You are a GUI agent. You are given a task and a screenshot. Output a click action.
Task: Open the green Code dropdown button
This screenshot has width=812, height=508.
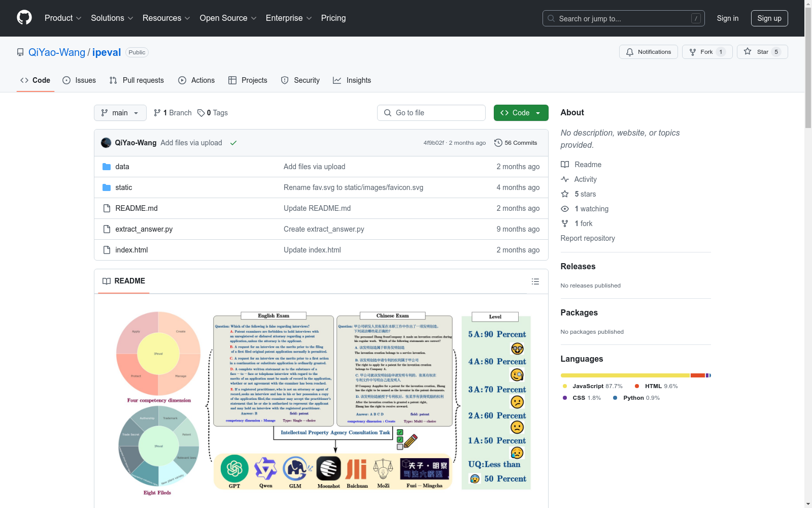click(521, 113)
